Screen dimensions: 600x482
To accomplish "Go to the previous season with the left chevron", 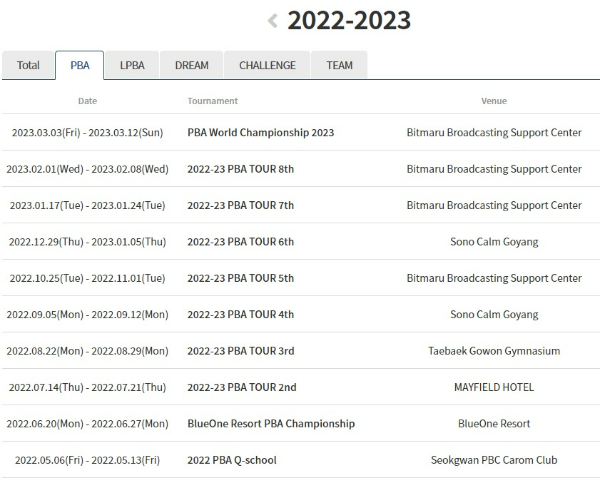I will 272,21.
